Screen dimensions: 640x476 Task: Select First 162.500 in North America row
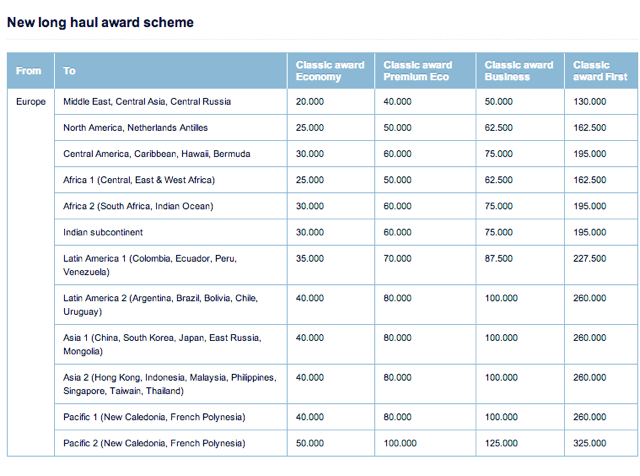point(590,128)
